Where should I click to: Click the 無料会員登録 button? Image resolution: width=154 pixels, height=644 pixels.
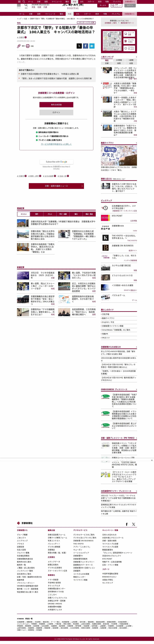click(x=56, y=105)
